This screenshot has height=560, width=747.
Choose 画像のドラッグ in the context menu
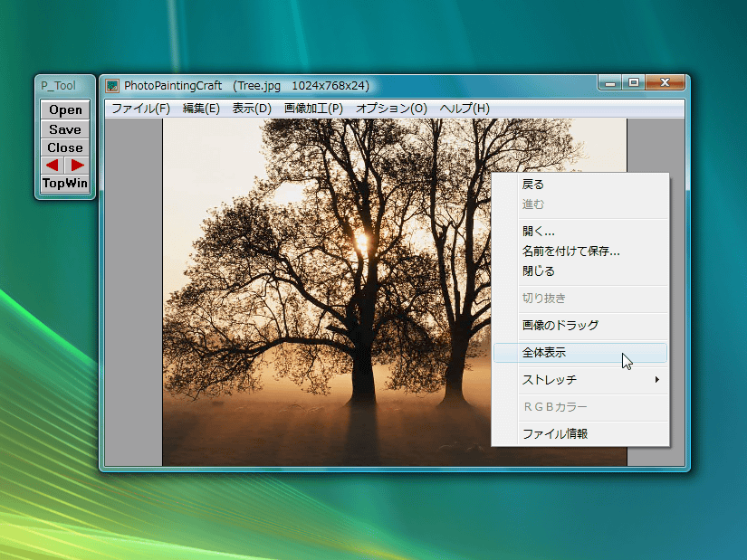pos(560,326)
